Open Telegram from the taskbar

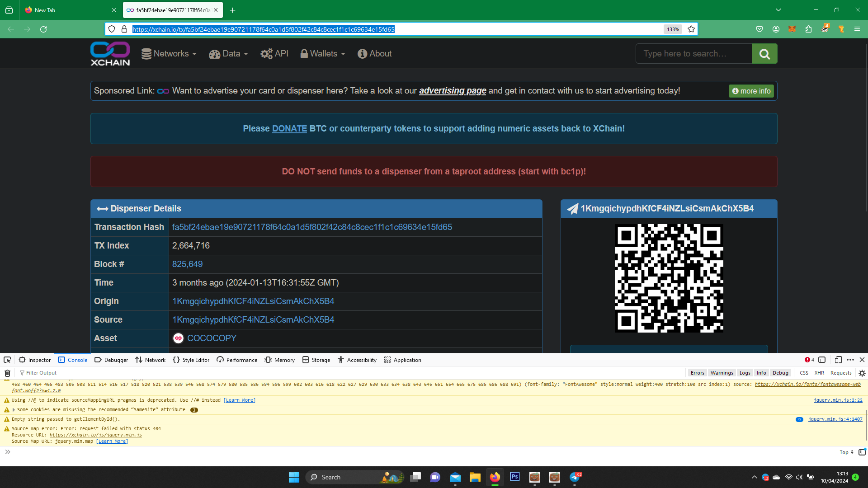pos(575,477)
